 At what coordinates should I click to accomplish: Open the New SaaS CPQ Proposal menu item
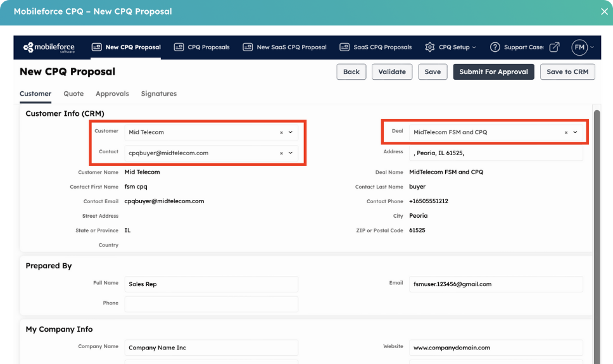[284, 47]
